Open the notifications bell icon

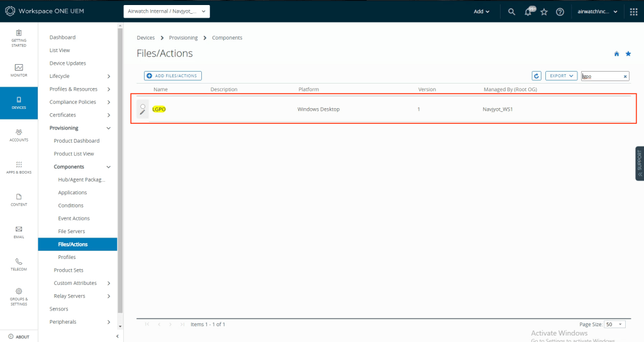(x=528, y=12)
